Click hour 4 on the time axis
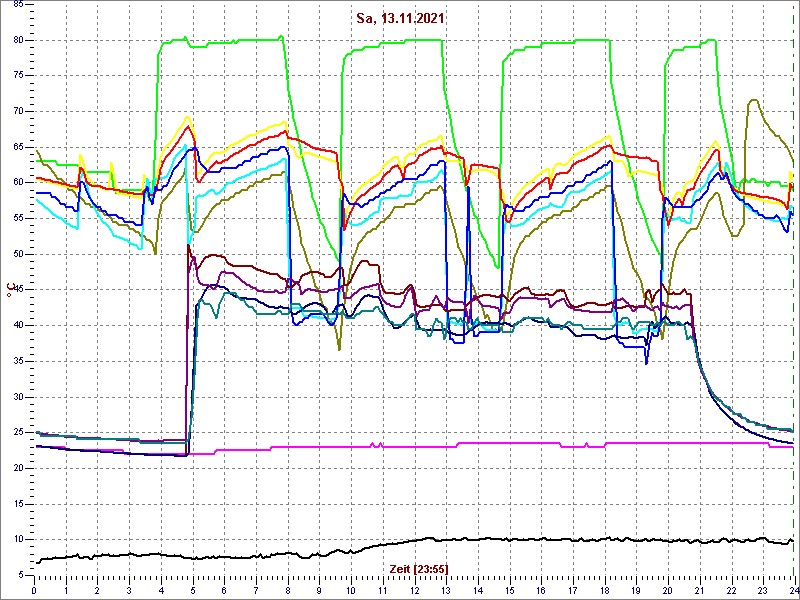The height and width of the screenshot is (600, 800). pyautogui.click(x=161, y=590)
